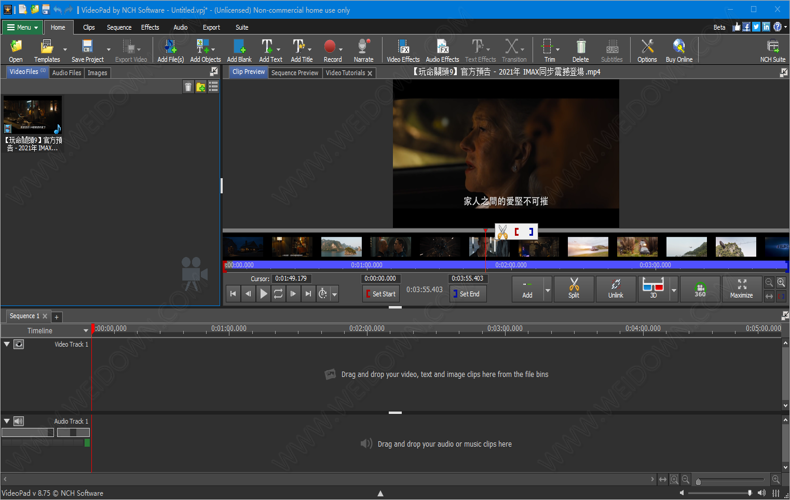Switch to the Audio Files bin tab
Viewport: 790px width, 500px height.
[x=67, y=73]
